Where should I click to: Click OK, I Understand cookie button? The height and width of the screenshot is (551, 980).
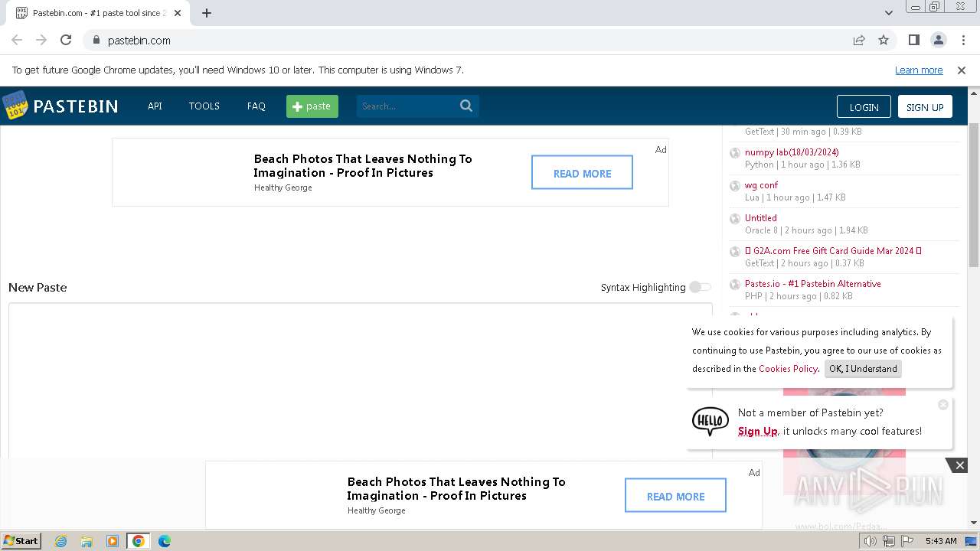(x=863, y=368)
